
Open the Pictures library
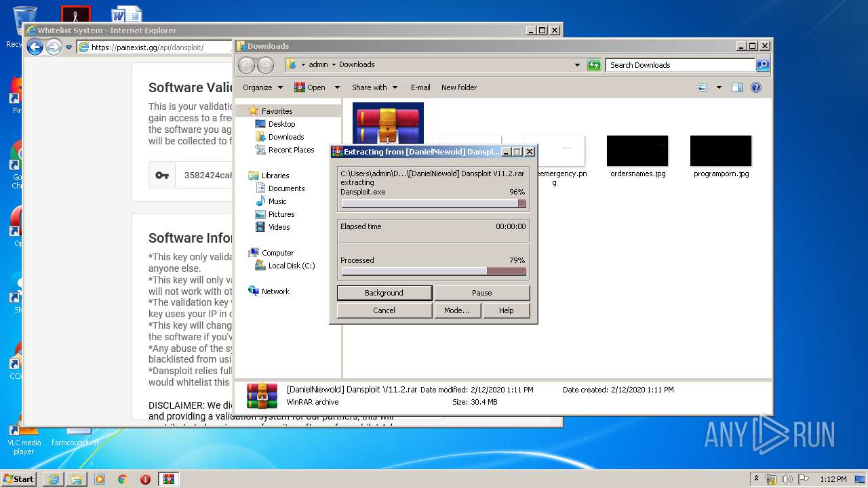281,214
